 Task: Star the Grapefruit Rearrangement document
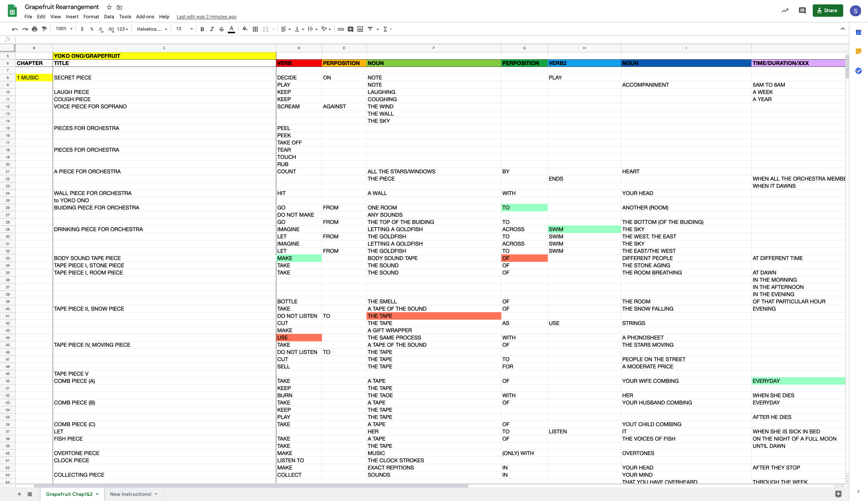109,7
